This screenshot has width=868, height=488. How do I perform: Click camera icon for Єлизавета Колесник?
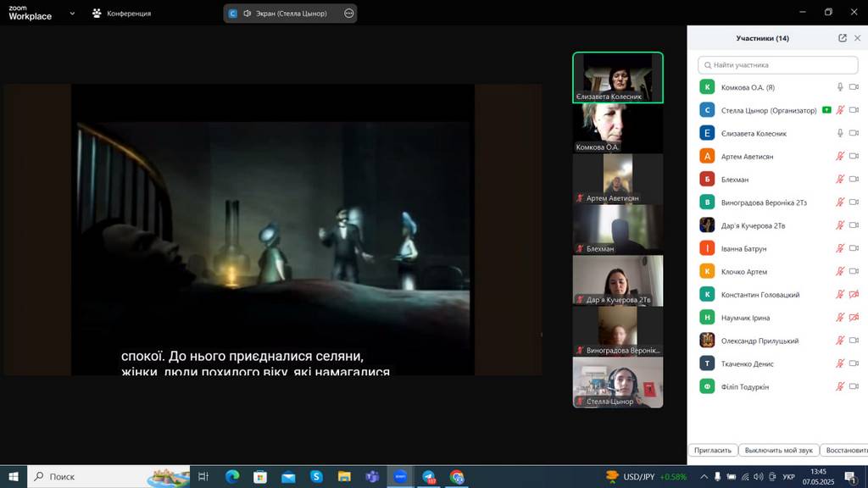(x=854, y=133)
